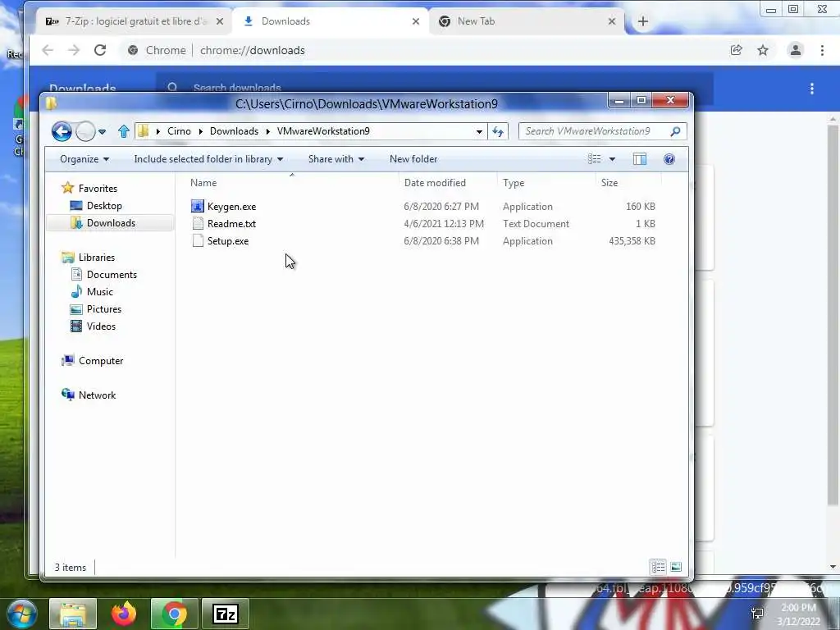Open Pictures library
The image size is (840, 630).
[x=104, y=309]
